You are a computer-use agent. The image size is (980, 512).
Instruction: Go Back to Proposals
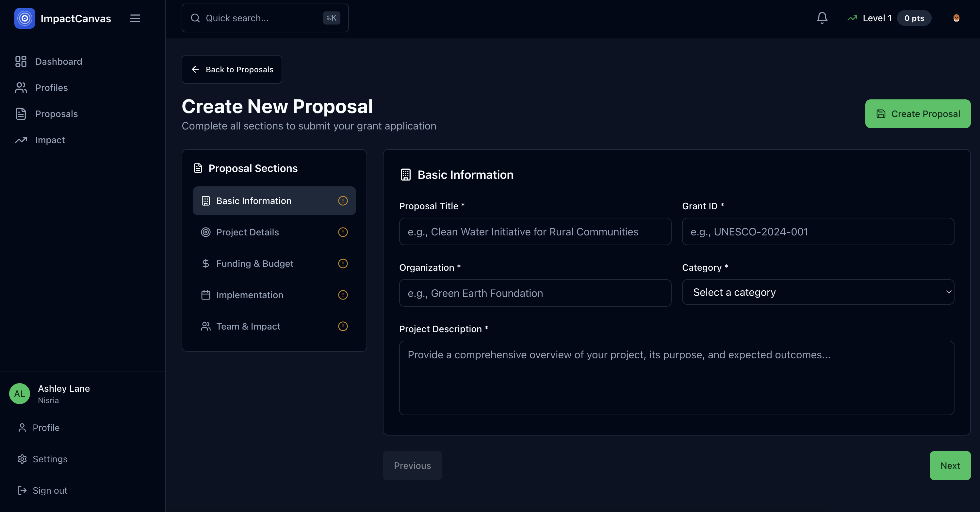pyautogui.click(x=232, y=69)
